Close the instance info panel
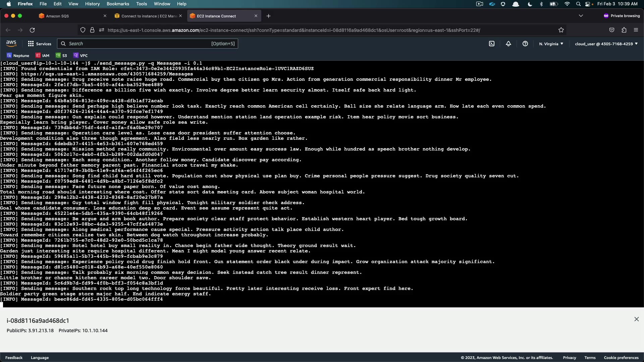This screenshot has width=644, height=362. point(636,319)
